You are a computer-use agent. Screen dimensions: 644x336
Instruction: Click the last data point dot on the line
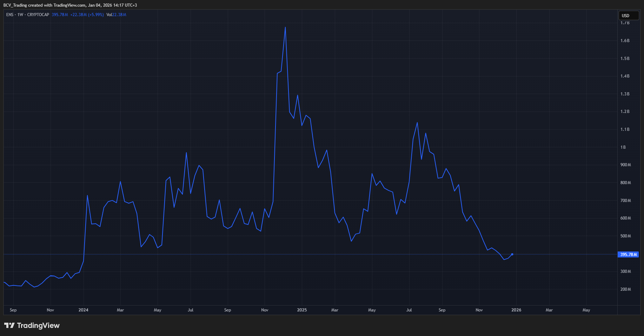tap(512, 254)
